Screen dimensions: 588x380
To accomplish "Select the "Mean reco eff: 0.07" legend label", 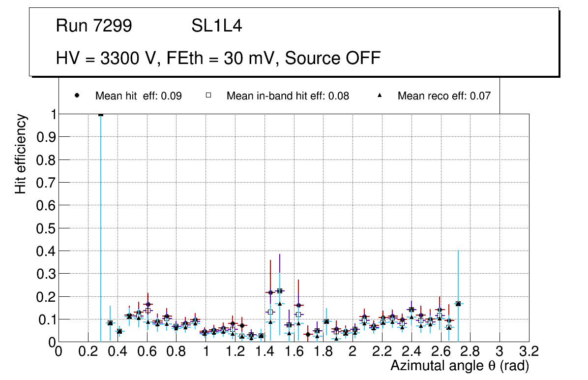I will click(443, 96).
